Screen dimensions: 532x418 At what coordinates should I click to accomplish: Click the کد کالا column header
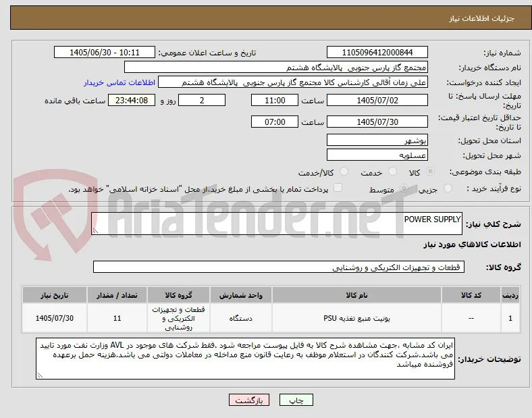pos(471,295)
